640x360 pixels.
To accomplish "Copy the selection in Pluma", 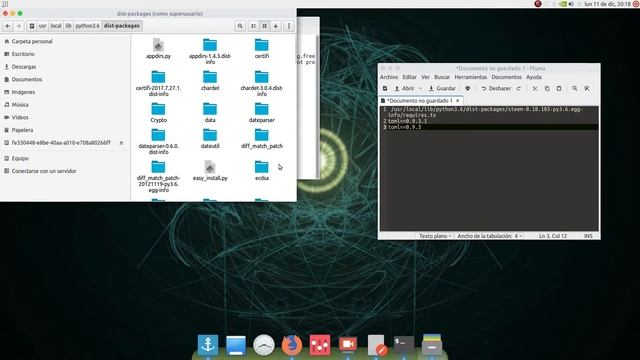I will [x=547, y=89].
